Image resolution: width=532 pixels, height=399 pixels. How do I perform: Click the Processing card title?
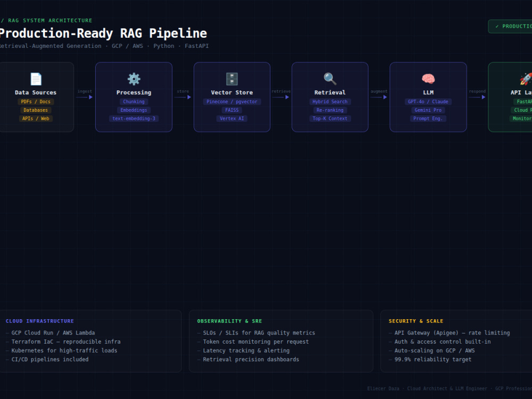coord(134,93)
